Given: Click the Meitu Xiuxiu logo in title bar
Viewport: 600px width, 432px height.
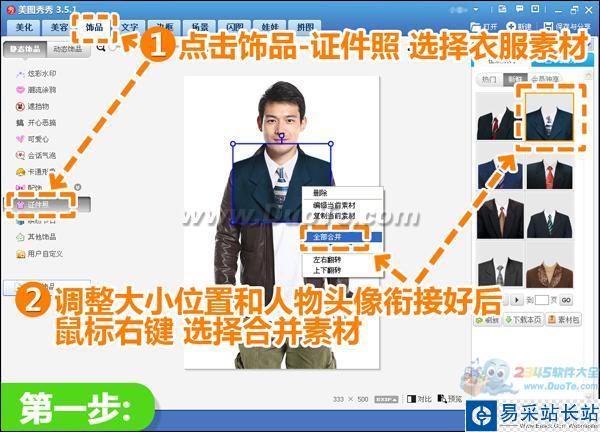Looking at the screenshot, I should click(11, 10).
